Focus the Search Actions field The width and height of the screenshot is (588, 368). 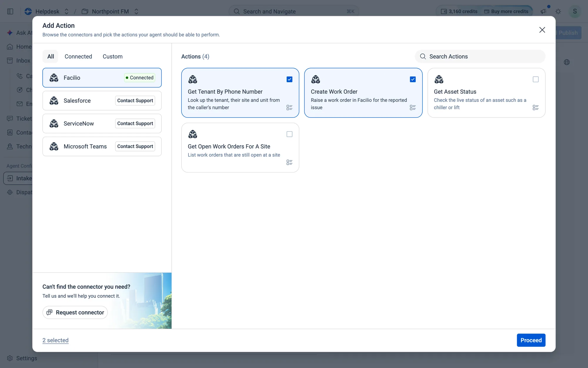[480, 57]
